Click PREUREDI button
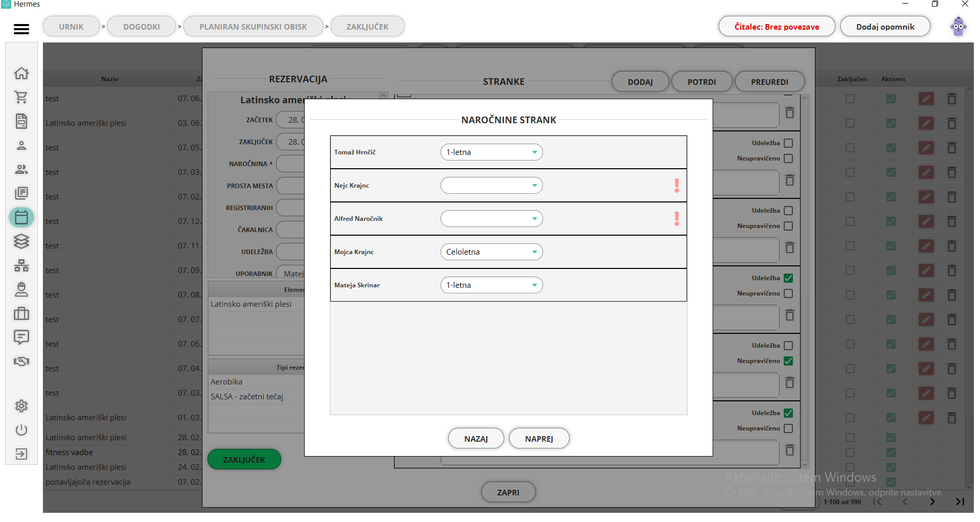The width and height of the screenshot is (980, 522). [769, 82]
